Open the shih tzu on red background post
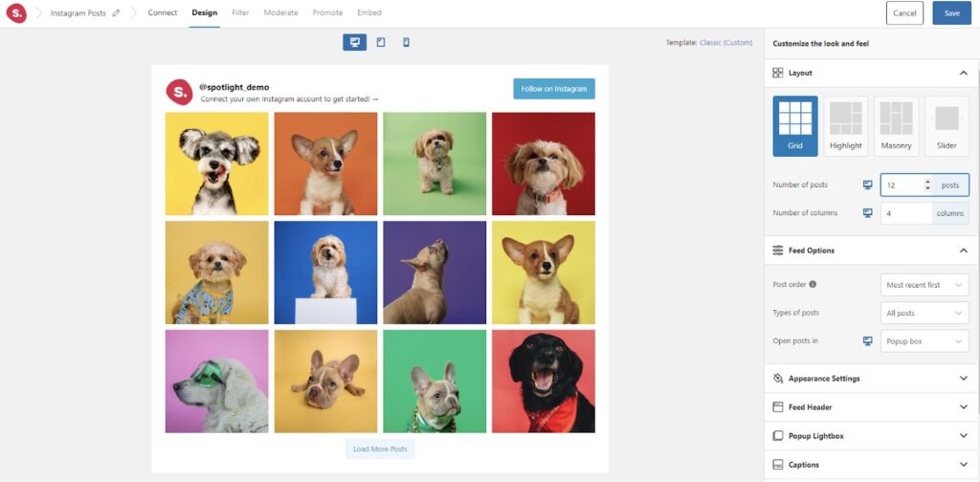 pos(544,164)
